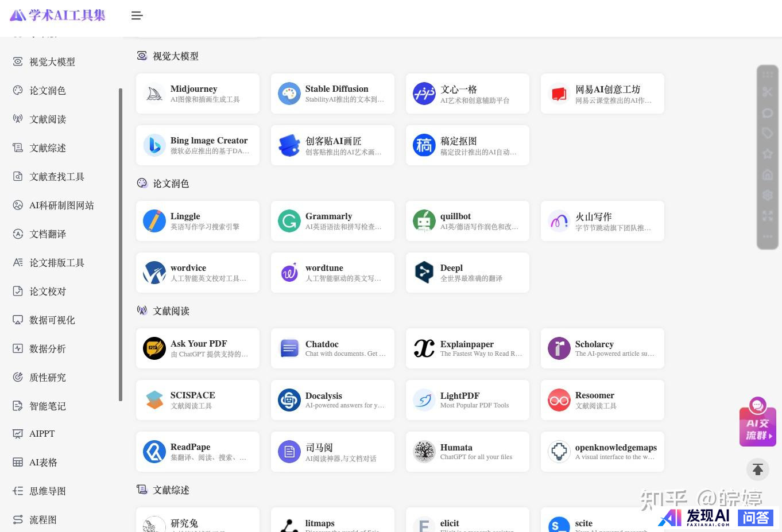Click the 文心一格 logo icon
The width and height of the screenshot is (782, 532).
click(x=424, y=94)
